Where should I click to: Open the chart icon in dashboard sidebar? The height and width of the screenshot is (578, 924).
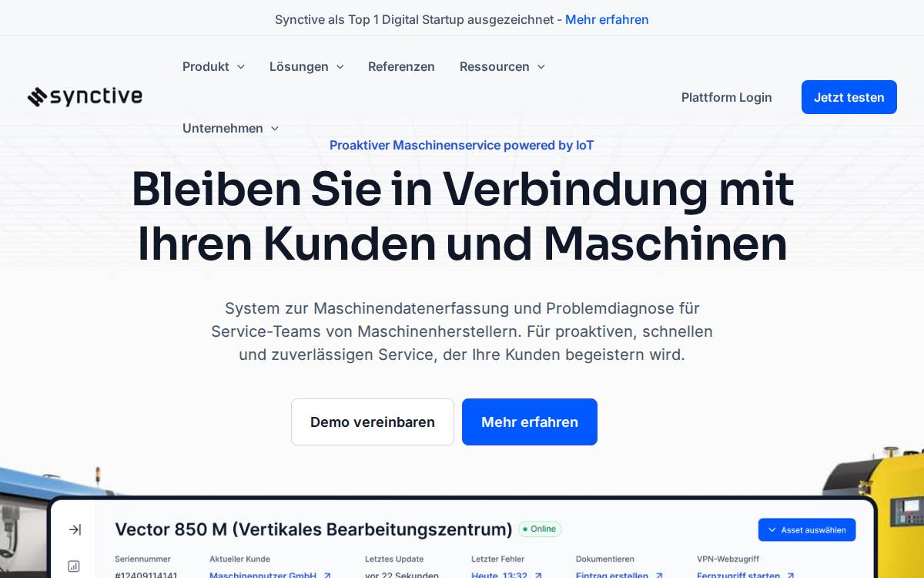[74, 566]
